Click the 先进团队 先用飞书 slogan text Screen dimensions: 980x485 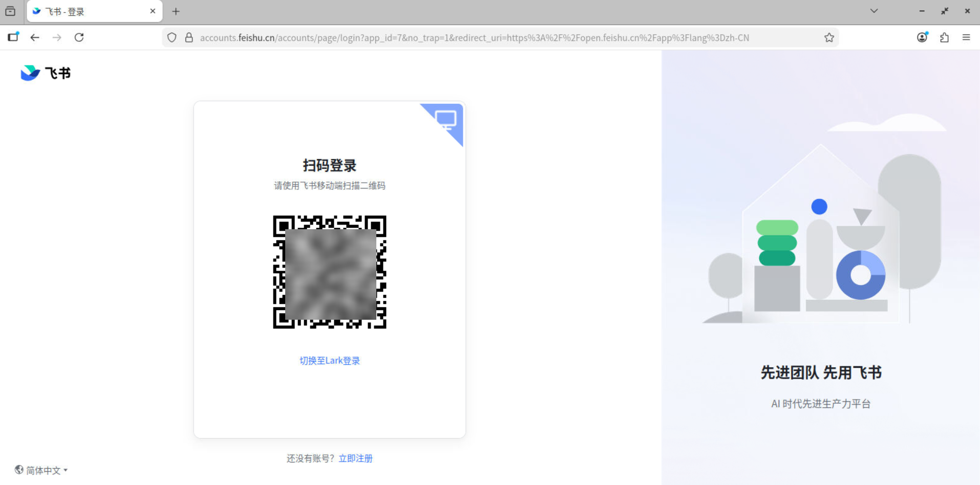(821, 372)
